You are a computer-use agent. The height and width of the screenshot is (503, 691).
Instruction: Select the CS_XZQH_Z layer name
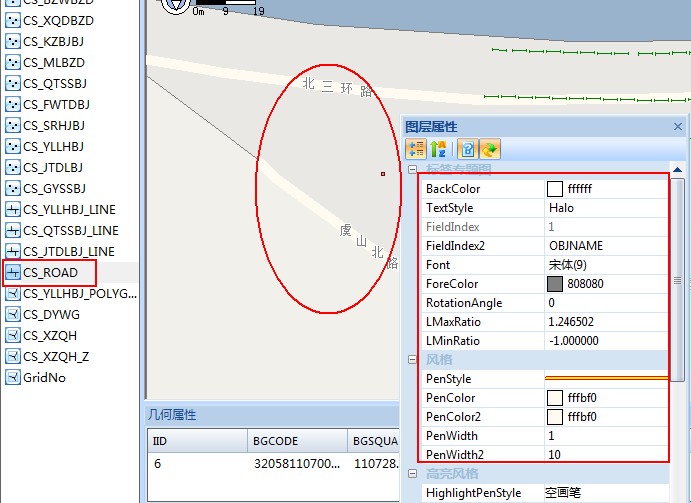(x=56, y=357)
